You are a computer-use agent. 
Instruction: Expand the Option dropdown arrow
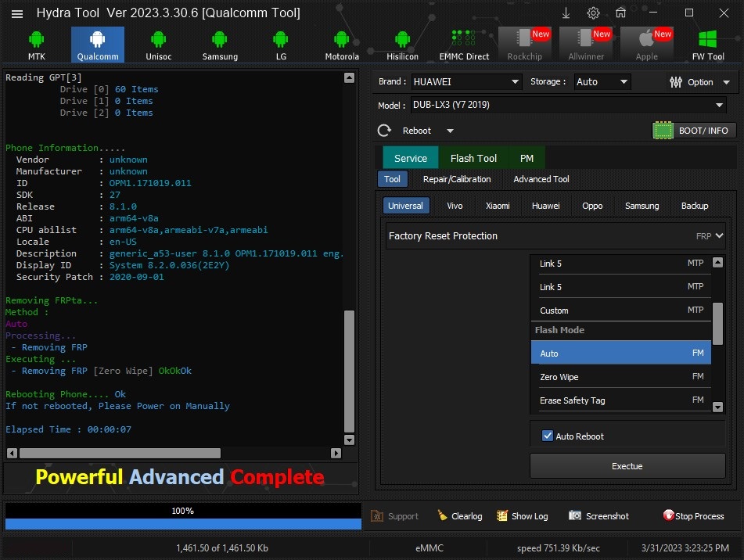pyautogui.click(x=727, y=82)
